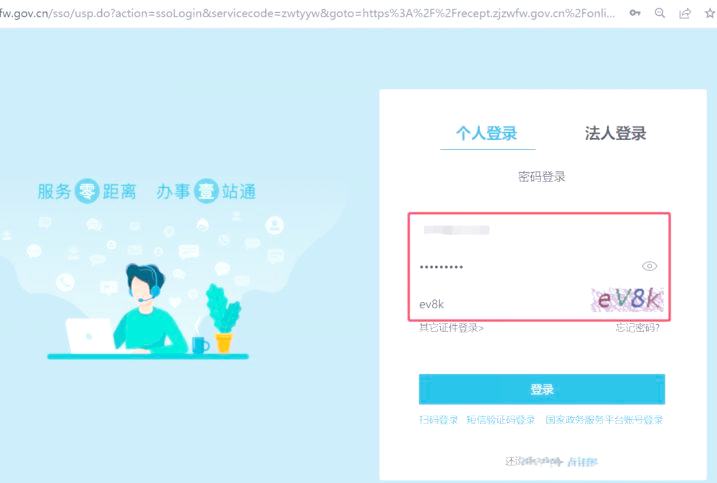This screenshot has width=717, height=483.
Task: Select 国家政务服务平台账号登录 link
Action: click(x=604, y=420)
